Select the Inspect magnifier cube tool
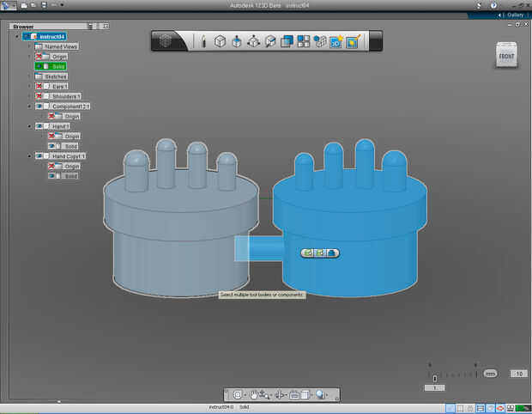The width and height of the screenshot is (532, 414). (x=270, y=41)
